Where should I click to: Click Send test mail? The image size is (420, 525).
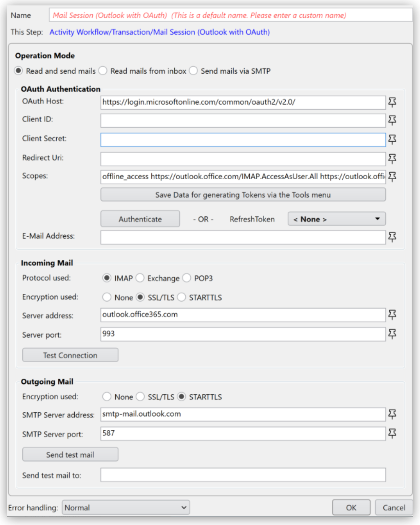[70, 454]
